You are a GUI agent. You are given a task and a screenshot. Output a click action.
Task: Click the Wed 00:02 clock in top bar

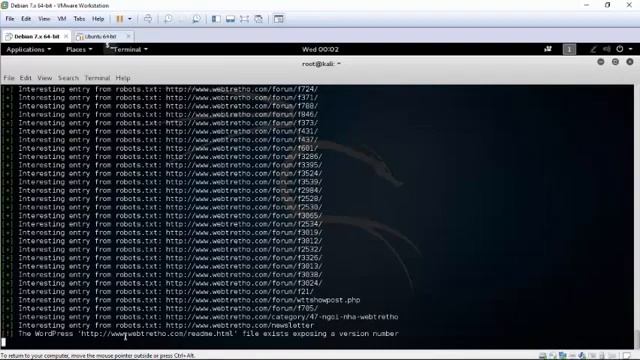[x=320, y=49]
